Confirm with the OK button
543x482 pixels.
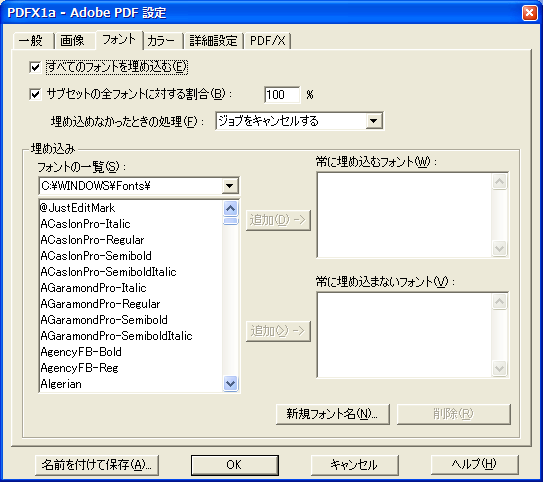click(x=234, y=465)
